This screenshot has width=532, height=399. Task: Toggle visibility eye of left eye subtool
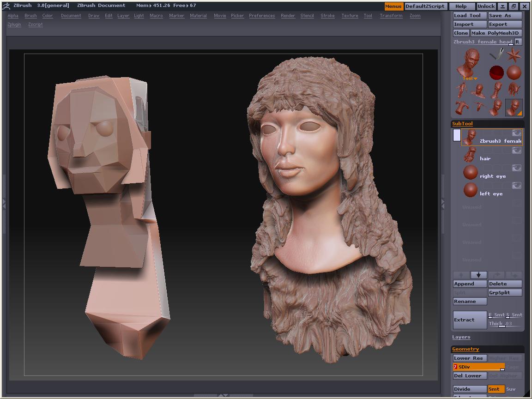516,185
